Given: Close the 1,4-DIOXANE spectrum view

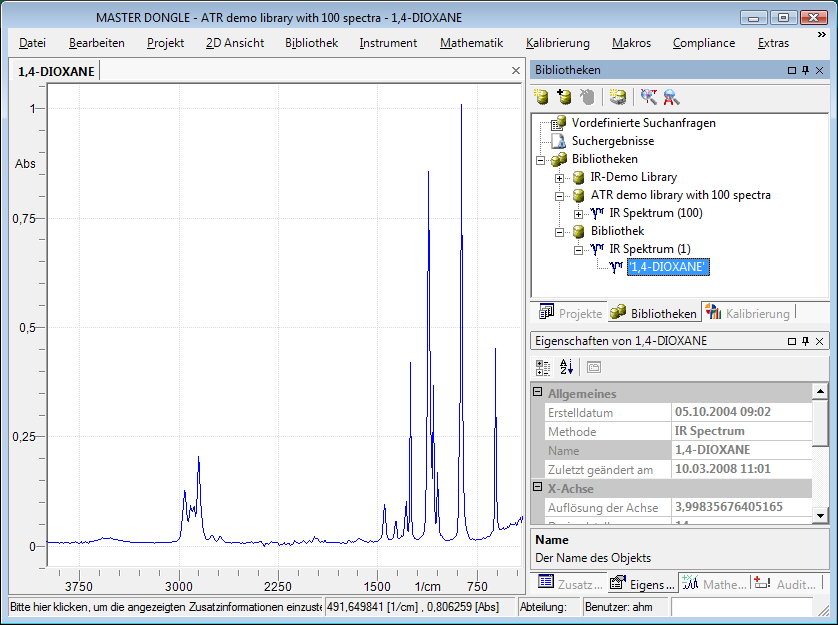Looking at the screenshot, I should [x=515, y=71].
